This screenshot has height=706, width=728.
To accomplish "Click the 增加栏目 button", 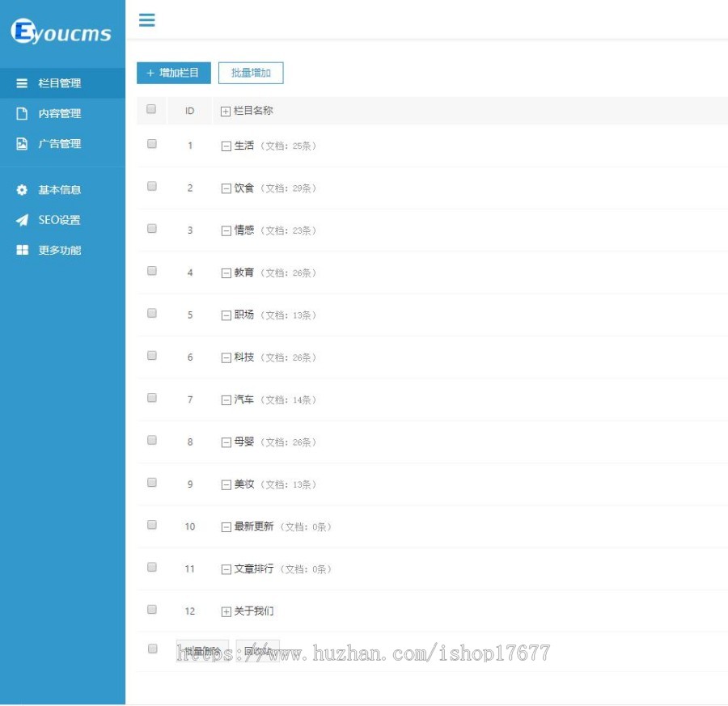I will pos(174,73).
